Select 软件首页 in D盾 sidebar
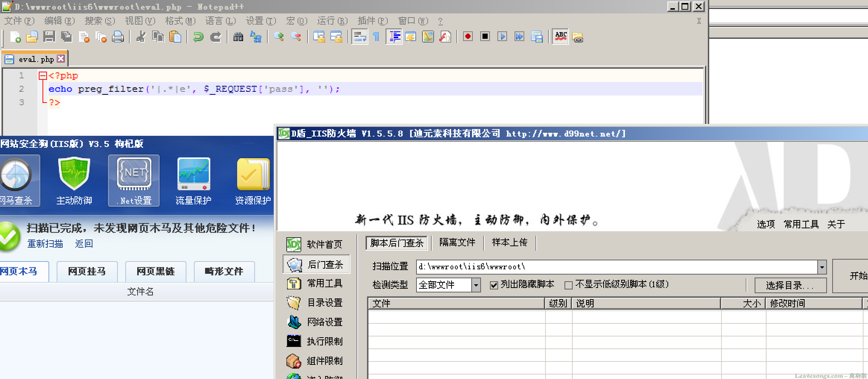The width and height of the screenshot is (868, 379). click(316, 244)
